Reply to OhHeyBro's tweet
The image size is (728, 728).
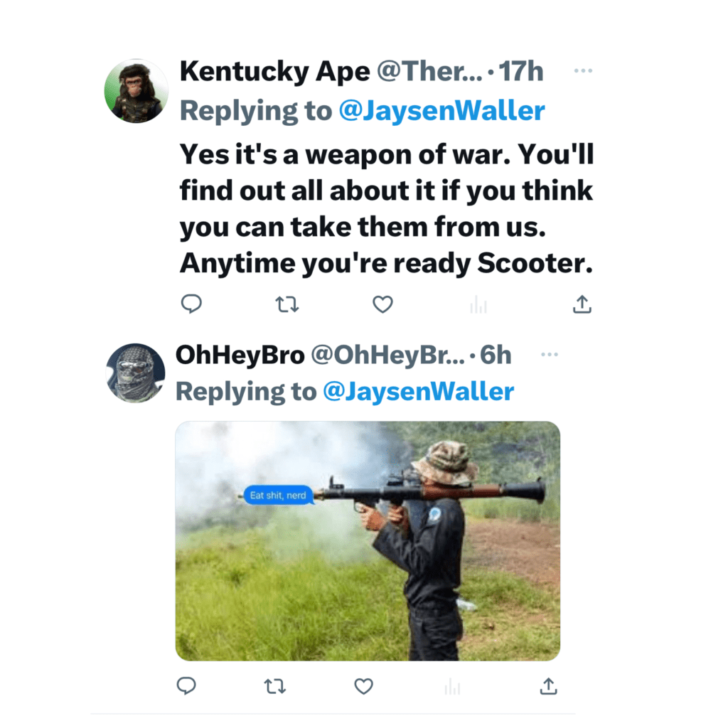tap(186, 686)
